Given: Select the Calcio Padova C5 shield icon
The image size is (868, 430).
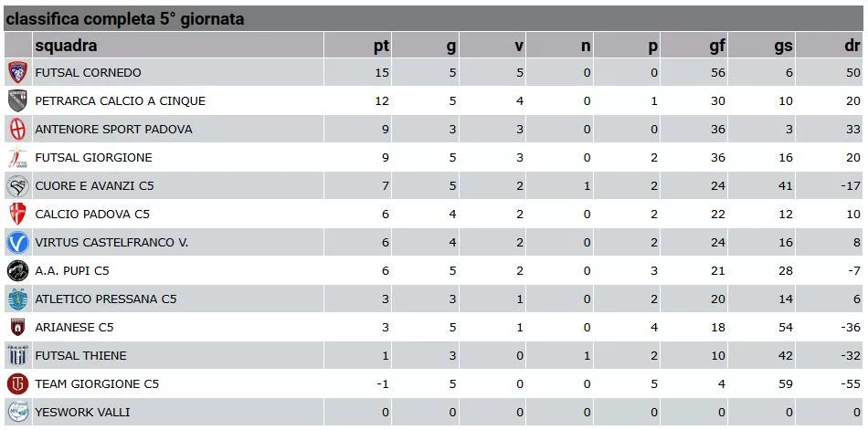Looking at the screenshot, I should point(17,214).
